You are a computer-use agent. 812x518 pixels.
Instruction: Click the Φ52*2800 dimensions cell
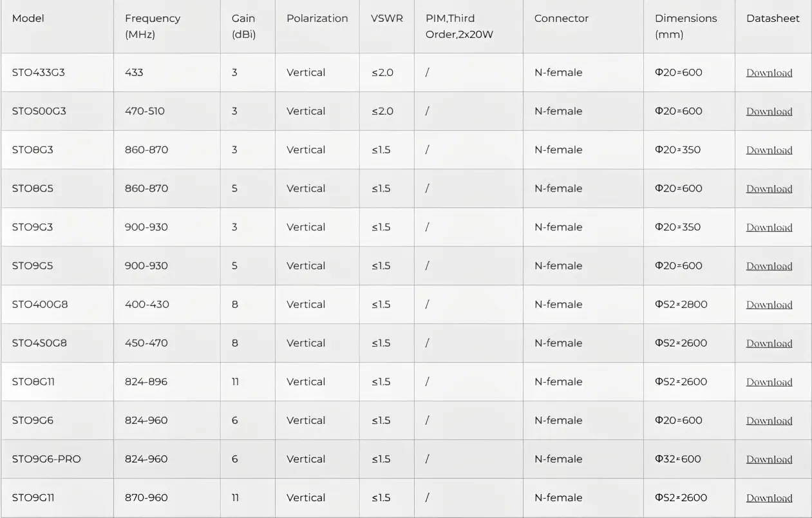[x=681, y=304]
